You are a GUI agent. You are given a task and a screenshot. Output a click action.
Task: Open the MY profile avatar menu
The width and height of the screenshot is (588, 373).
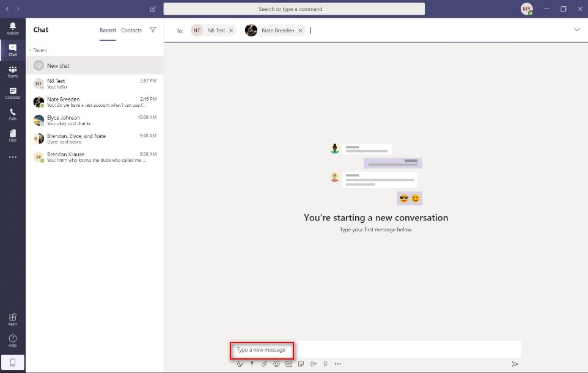[526, 9]
